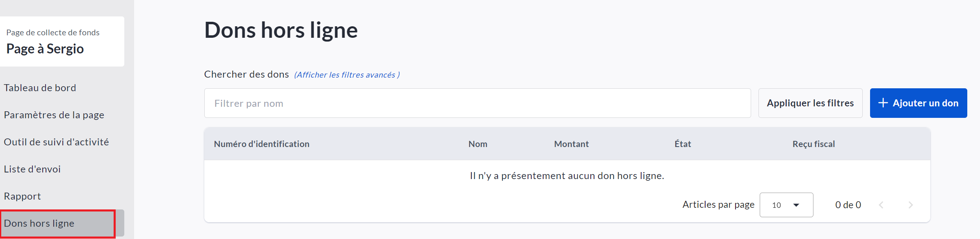Open the Articles par page combo box showing 10
Viewport: 980px width, 239px height.
tap(786, 205)
